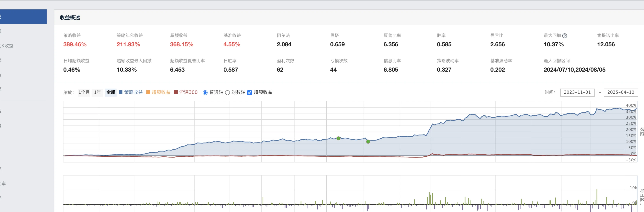Zoom chart to 1年 range
The width and height of the screenshot is (644, 212).
coord(97,92)
